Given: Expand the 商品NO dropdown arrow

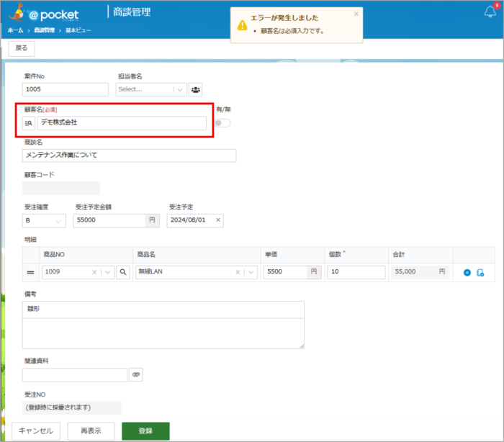Looking at the screenshot, I should click(x=108, y=272).
